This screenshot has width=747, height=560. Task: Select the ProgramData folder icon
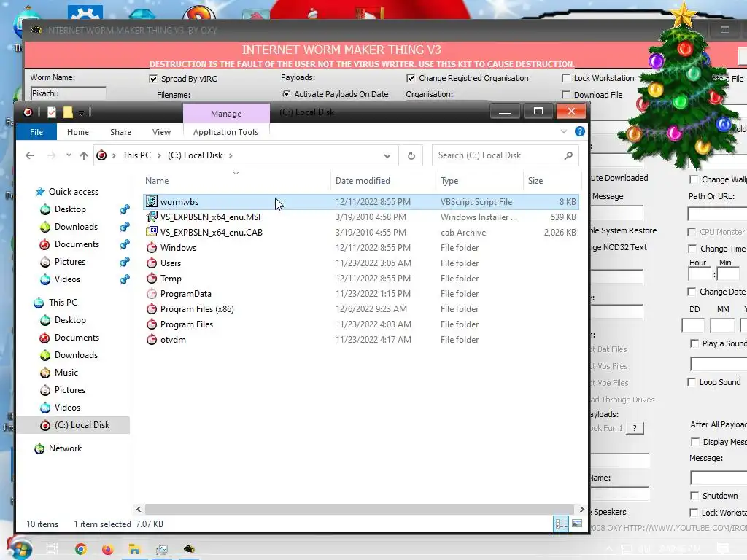click(x=152, y=294)
